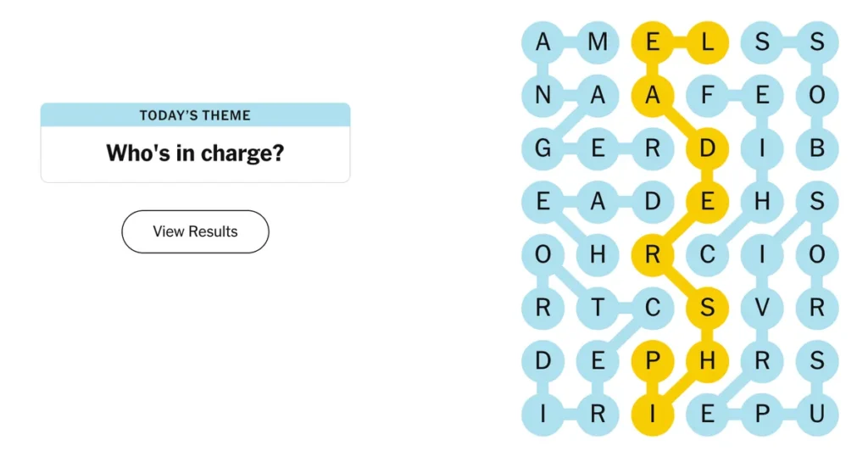
Task: Select the letter M tile
Action: [598, 42]
